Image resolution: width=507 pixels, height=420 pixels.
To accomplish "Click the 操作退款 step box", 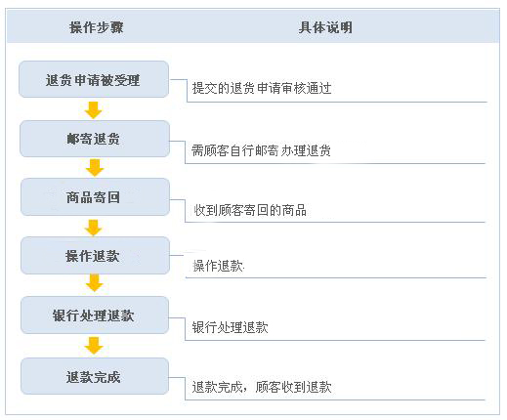I will [x=95, y=256].
